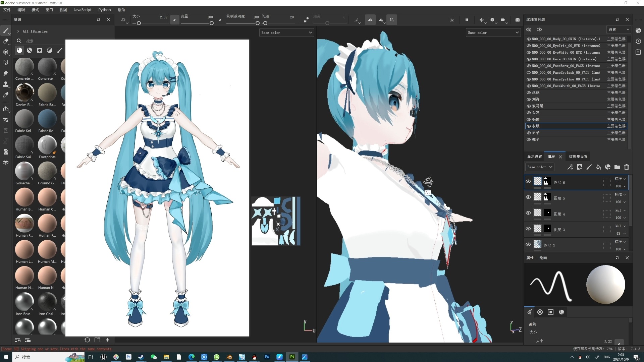Pick the Smudge tool

6,73
